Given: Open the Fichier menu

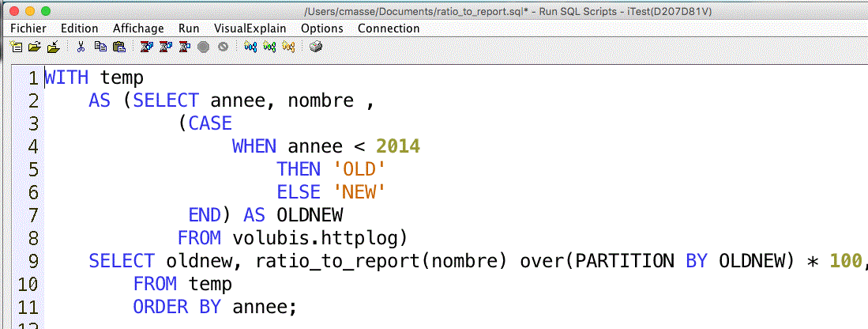Looking at the screenshot, I should click(x=29, y=28).
